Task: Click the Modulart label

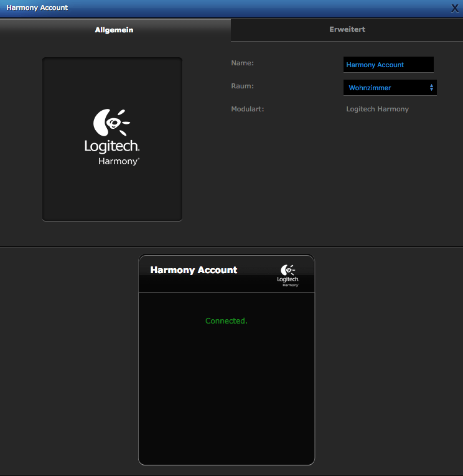Action: click(248, 109)
